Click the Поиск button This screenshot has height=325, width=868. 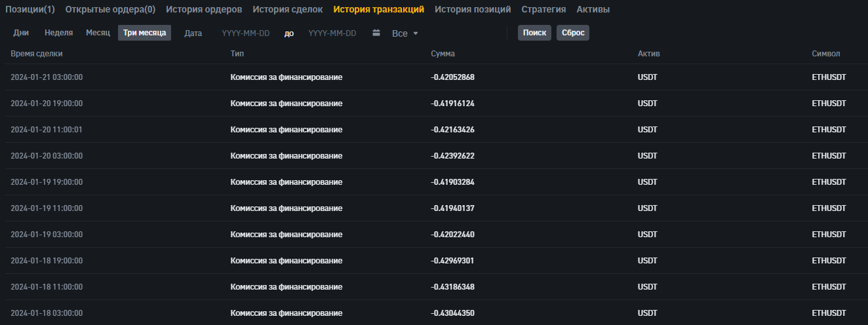pyautogui.click(x=534, y=33)
